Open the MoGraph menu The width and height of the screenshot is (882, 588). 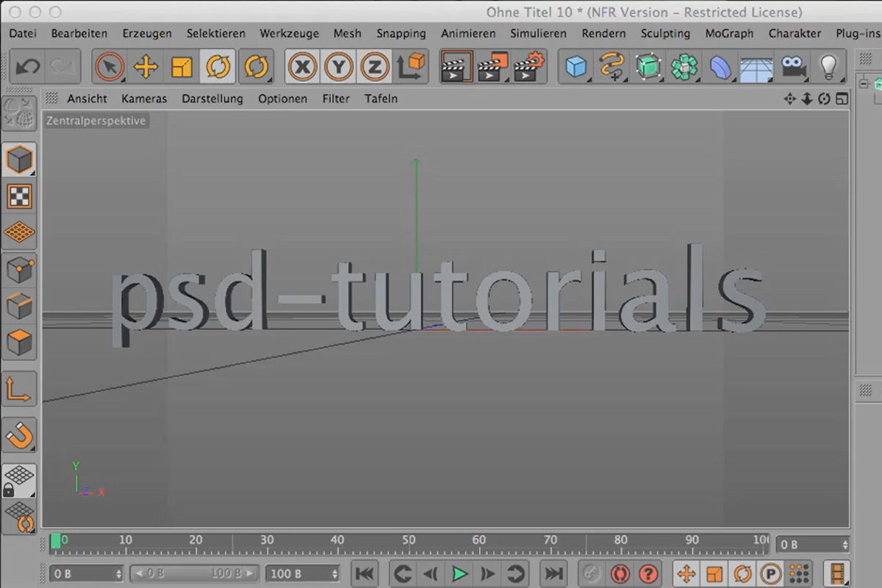pyautogui.click(x=729, y=33)
